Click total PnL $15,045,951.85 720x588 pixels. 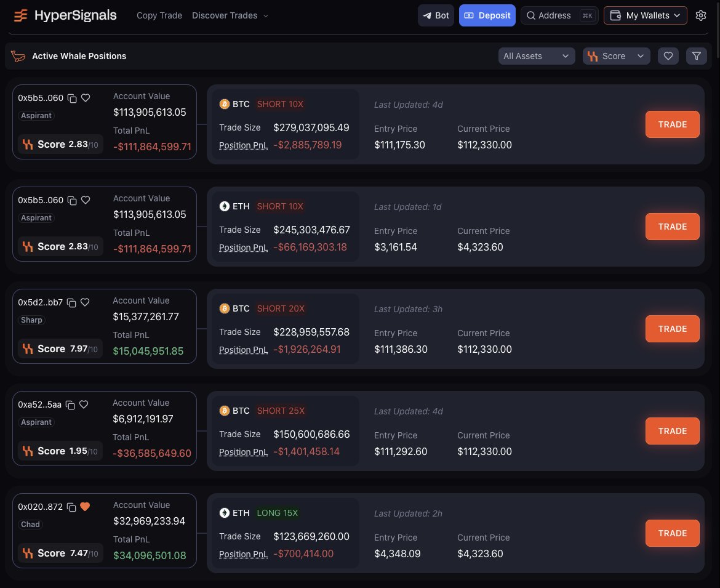pyautogui.click(x=148, y=352)
